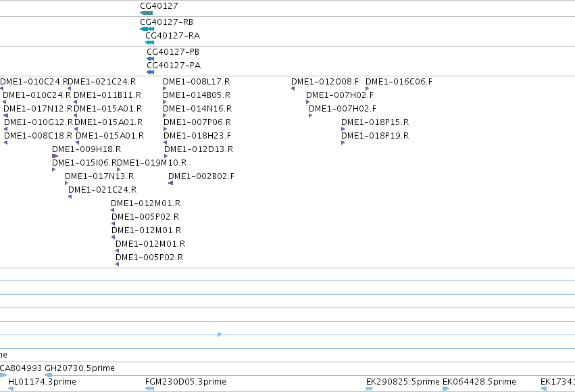Click the DME1-018P15.R arrow glyph
The width and height of the screenshot is (575, 392).
click(x=343, y=129)
